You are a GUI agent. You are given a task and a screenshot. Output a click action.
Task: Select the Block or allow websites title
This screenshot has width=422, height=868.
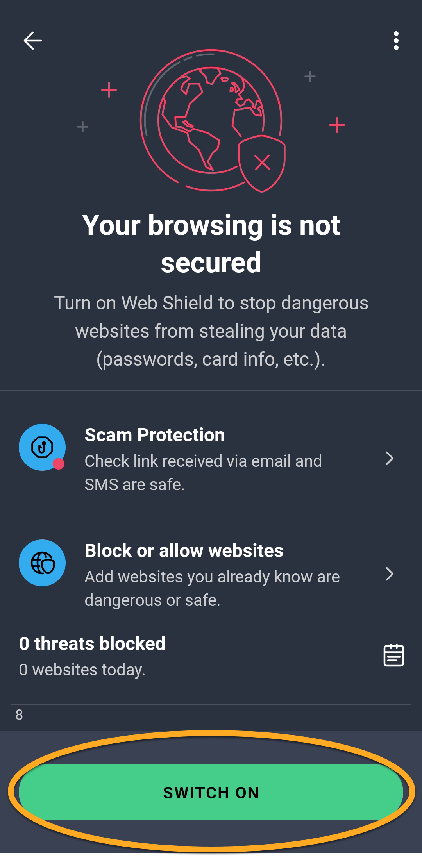point(184,551)
